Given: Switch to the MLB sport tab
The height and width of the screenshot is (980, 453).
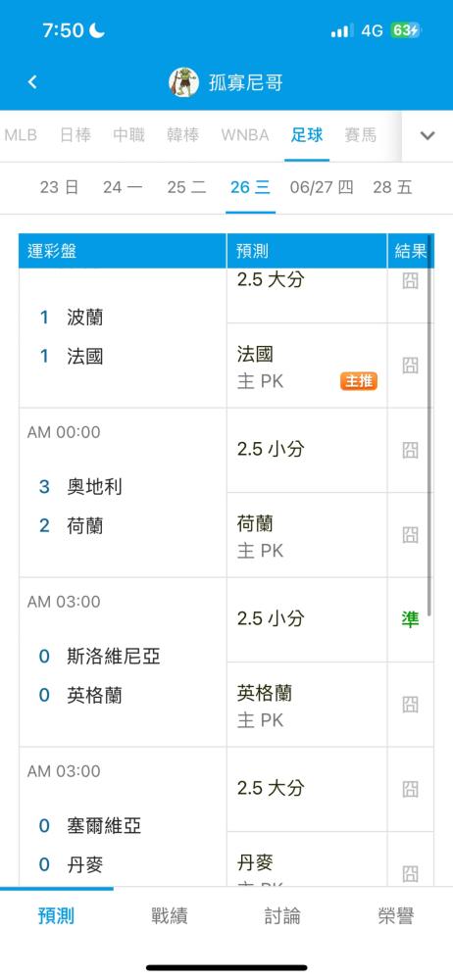Looking at the screenshot, I should click(x=21, y=135).
